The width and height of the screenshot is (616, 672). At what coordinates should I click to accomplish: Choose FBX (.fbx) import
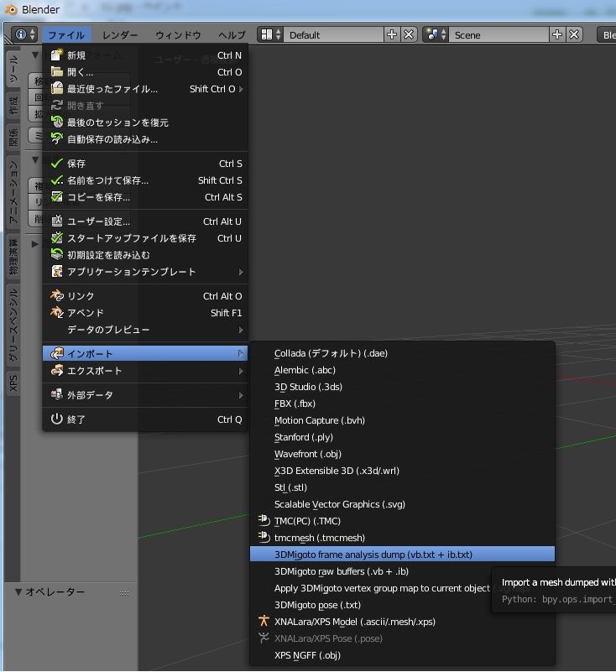click(x=402, y=404)
